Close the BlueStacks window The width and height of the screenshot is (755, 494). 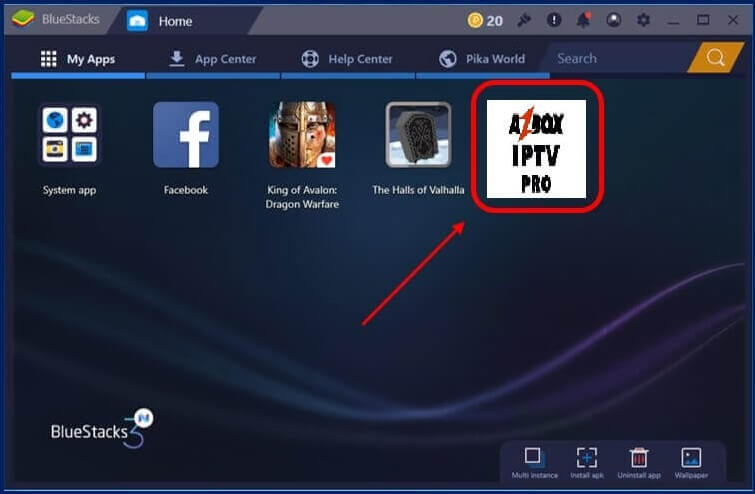[733, 20]
